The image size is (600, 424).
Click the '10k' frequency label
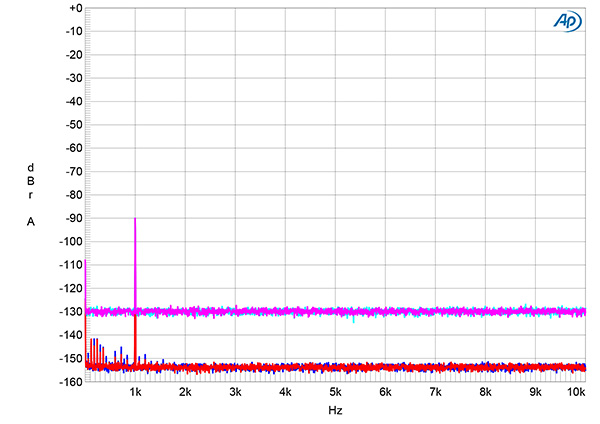click(x=576, y=392)
